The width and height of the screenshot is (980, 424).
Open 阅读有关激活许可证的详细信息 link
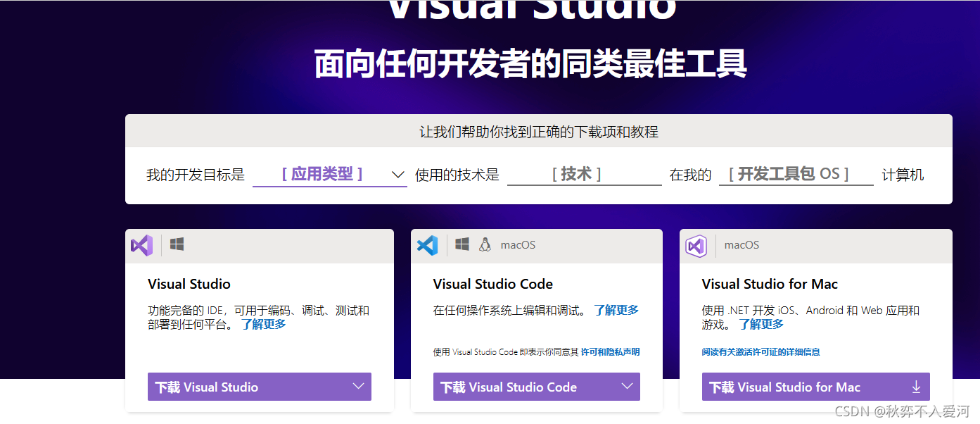(x=761, y=351)
